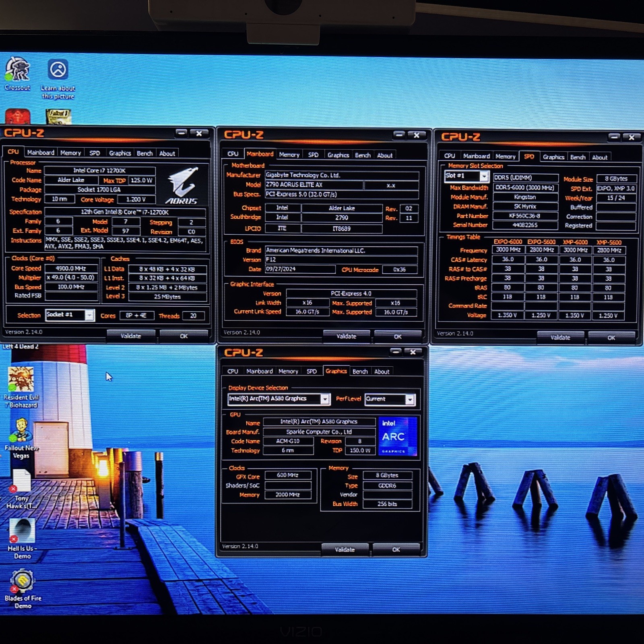Viewport: 644px width, 644px height.
Task: Click the Gigabyte Technology Co. Ltd. manufacturer field
Action: pyautogui.click(x=342, y=175)
